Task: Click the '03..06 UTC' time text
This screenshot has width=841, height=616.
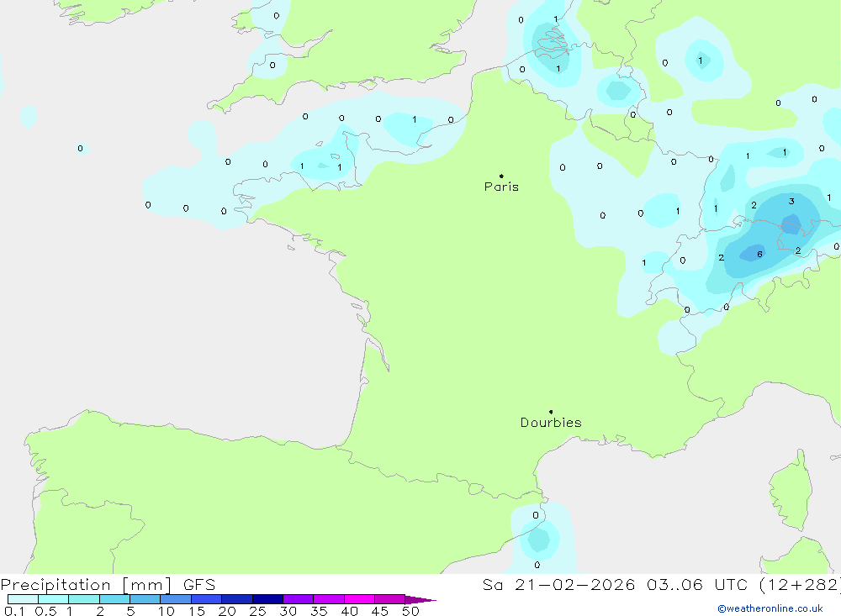Action: coord(696,584)
